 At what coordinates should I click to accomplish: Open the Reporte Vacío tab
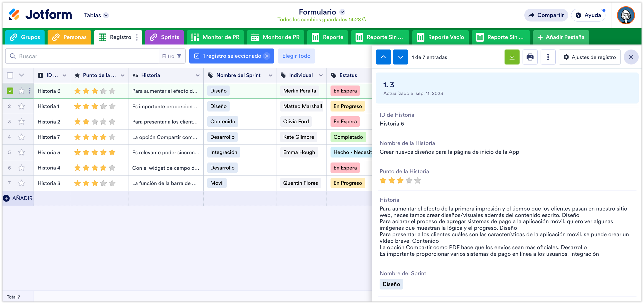coord(440,37)
